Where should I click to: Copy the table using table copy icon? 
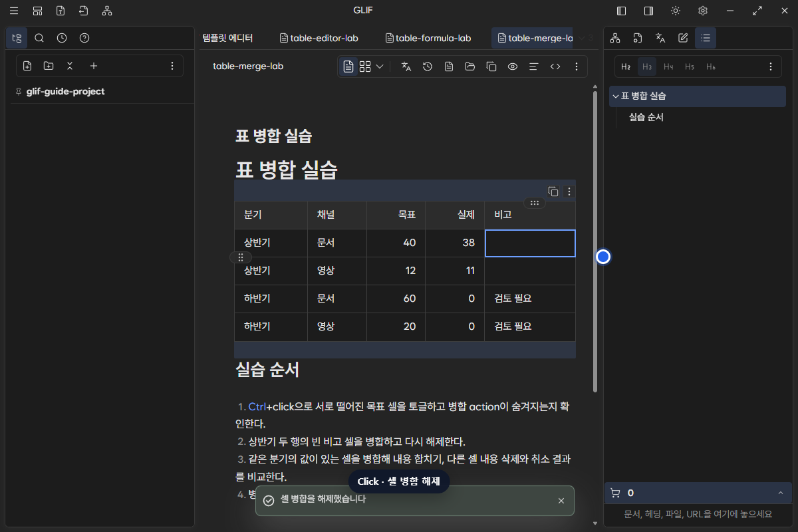pos(553,192)
